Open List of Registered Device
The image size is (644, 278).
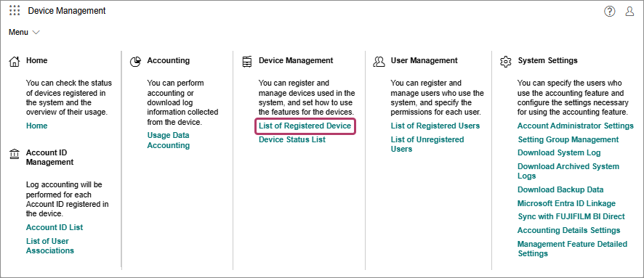[x=305, y=126]
